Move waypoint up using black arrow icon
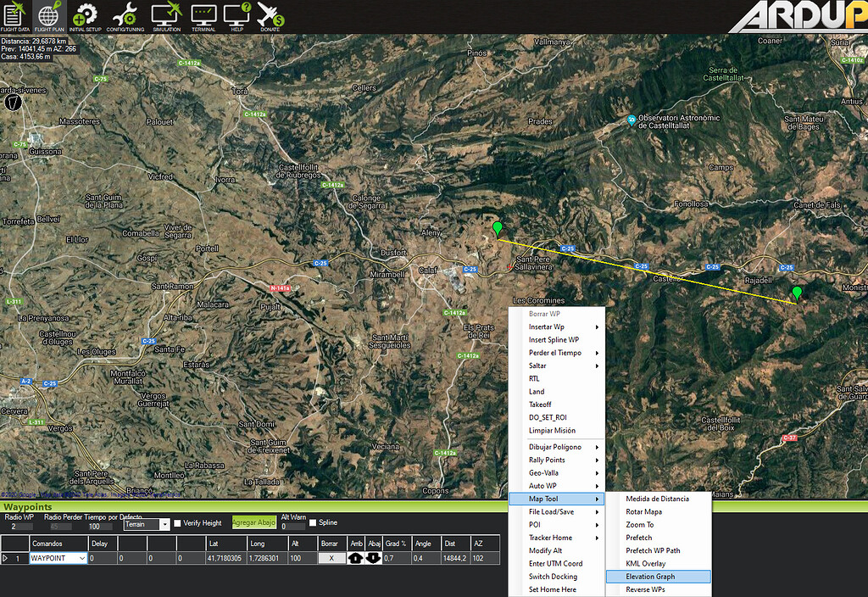Image resolution: width=868 pixels, height=597 pixels. 356,557
